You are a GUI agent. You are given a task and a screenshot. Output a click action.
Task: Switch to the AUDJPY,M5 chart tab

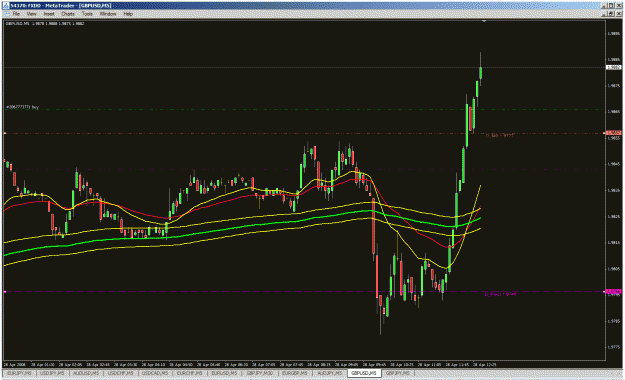[x=329, y=373]
